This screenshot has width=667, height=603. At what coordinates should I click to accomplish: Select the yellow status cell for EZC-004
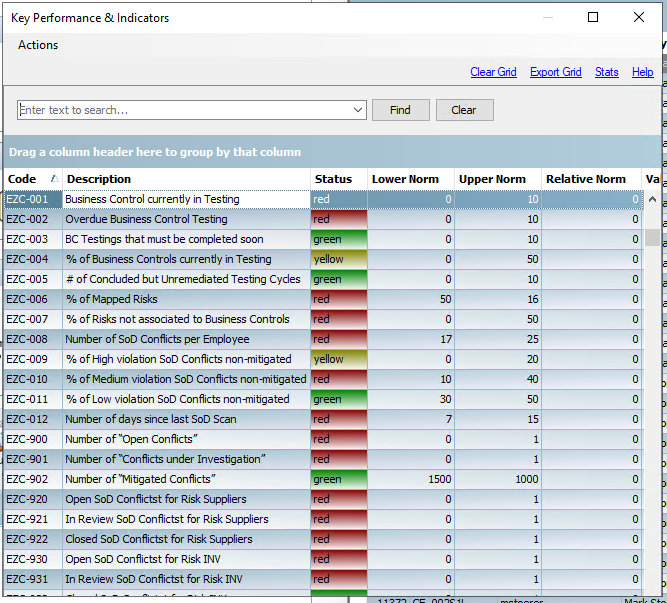pos(338,259)
